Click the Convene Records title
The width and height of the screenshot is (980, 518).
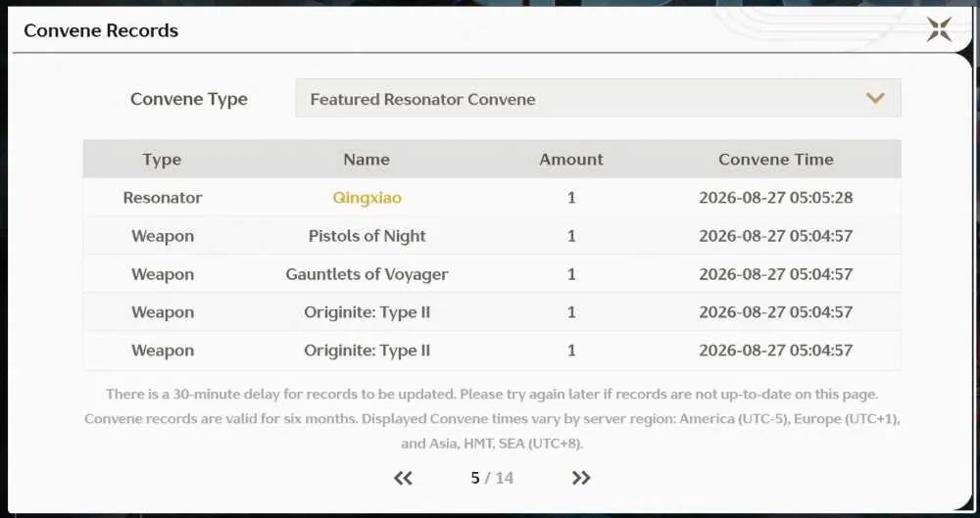coord(101,30)
